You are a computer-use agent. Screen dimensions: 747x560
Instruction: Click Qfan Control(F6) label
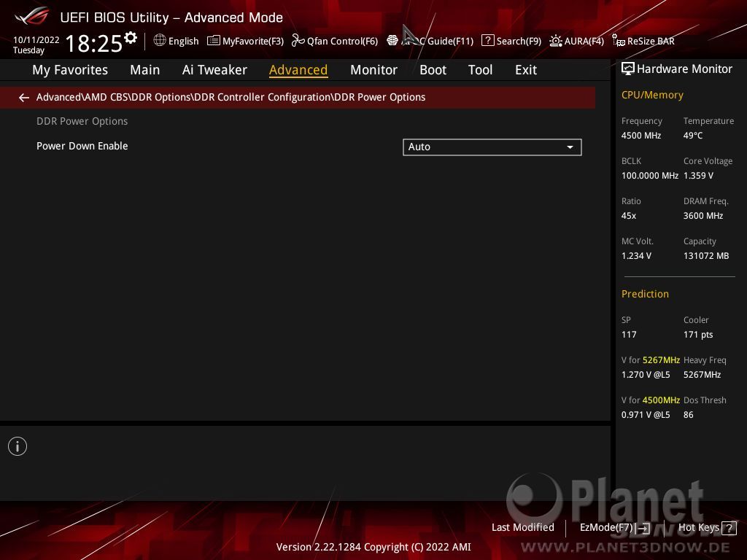(343, 42)
